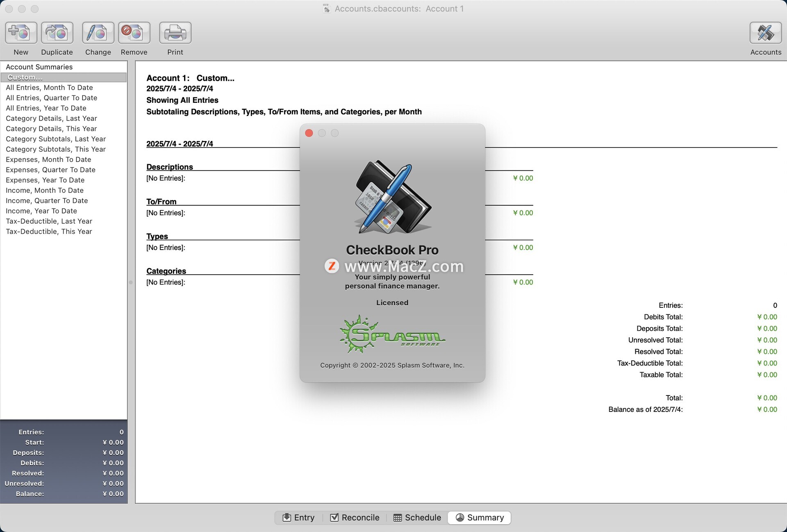Click the Categories section heading
Screen dimensions: 787x532
coord(166,271)
